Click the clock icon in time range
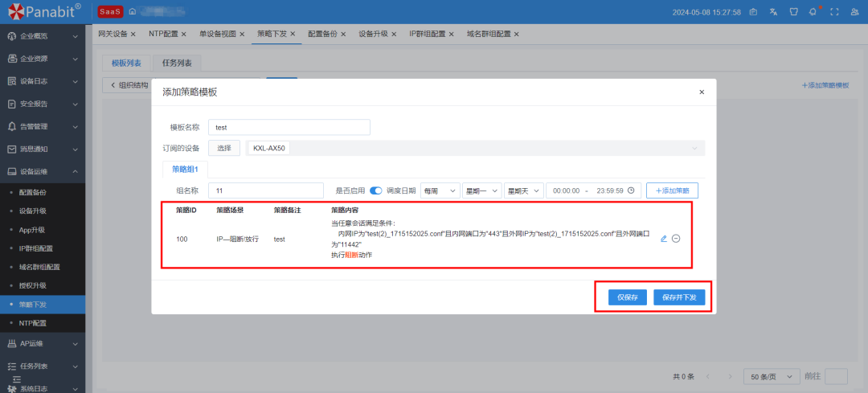This screenshot has width=868, height=393. click(631, 190)
